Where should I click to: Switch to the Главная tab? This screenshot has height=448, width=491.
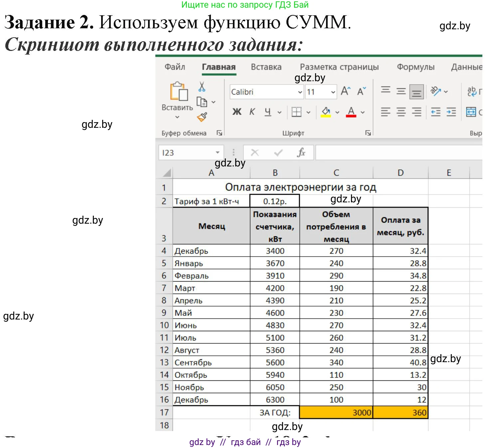click(x=219, y=67)
